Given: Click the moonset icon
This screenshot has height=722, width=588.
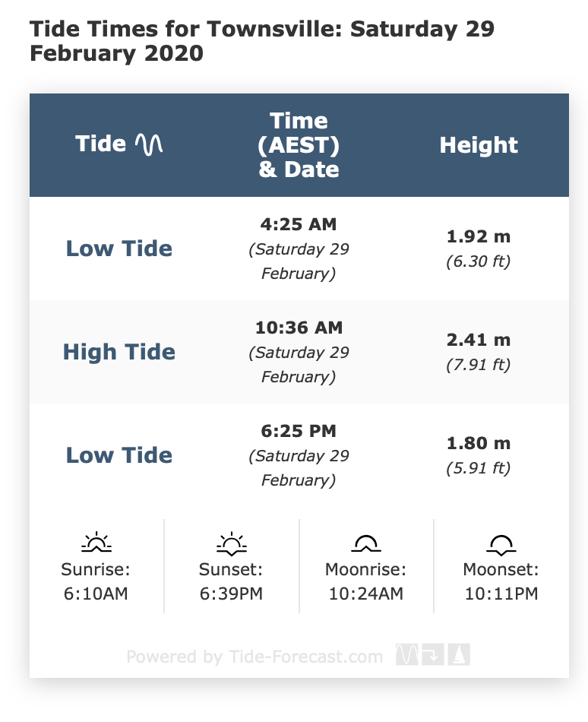Looking at the screenshot, I should pos(501,543).
